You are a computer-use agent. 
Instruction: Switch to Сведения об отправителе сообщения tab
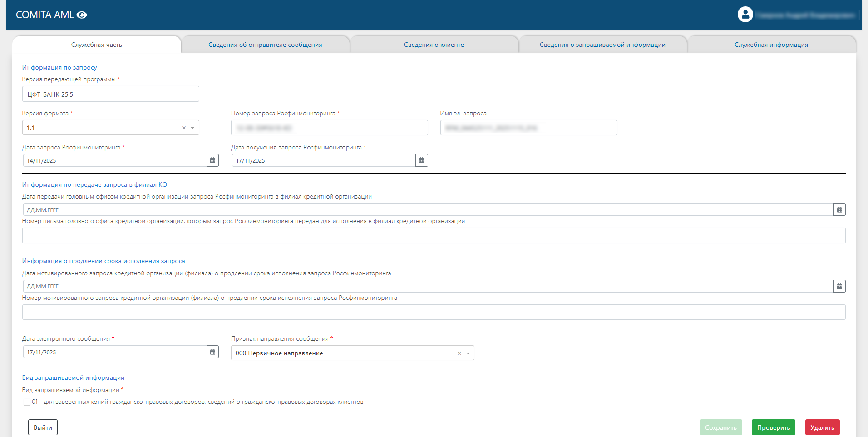(265, 45)
